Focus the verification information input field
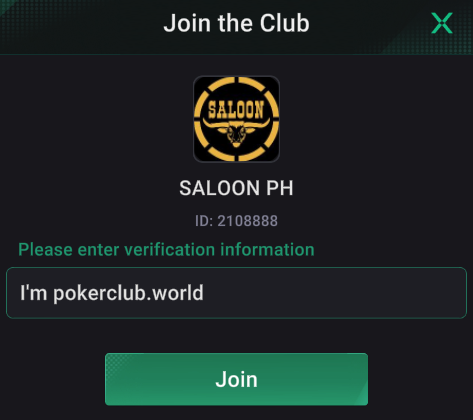 [236, 293]
